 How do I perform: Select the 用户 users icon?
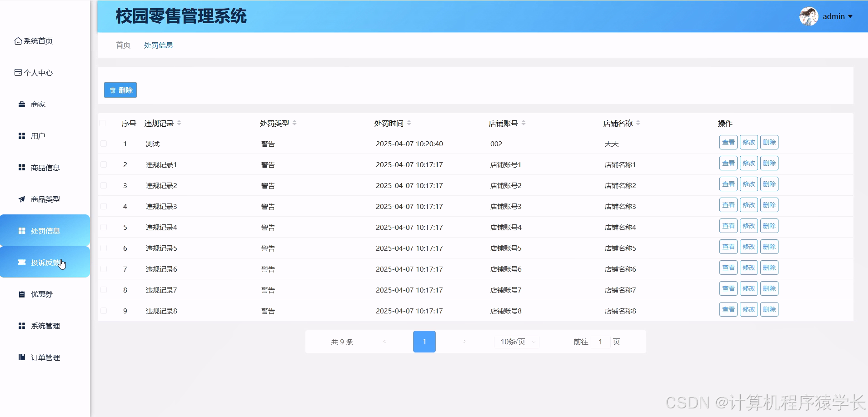tap(21, 135)
